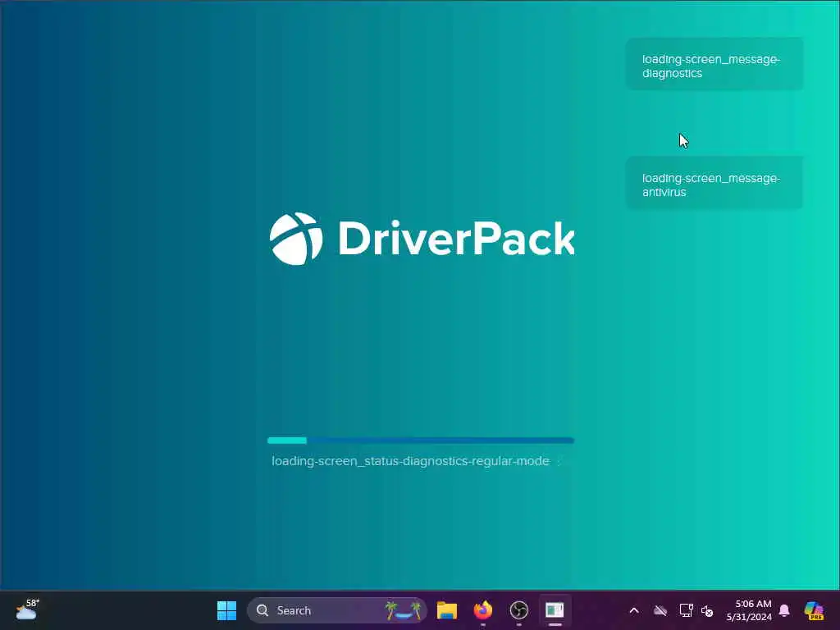Open the Windows Start menu

(226, 610)
